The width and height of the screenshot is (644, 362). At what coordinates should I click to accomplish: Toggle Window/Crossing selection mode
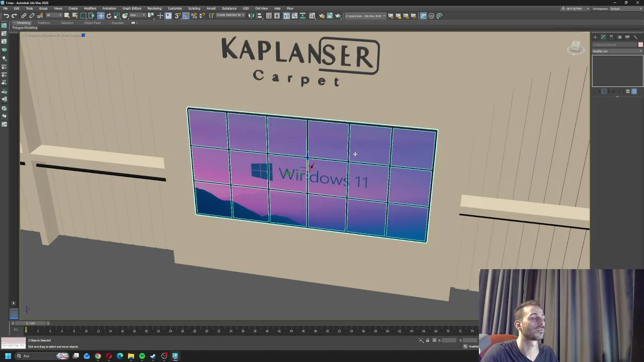point(92,16)
